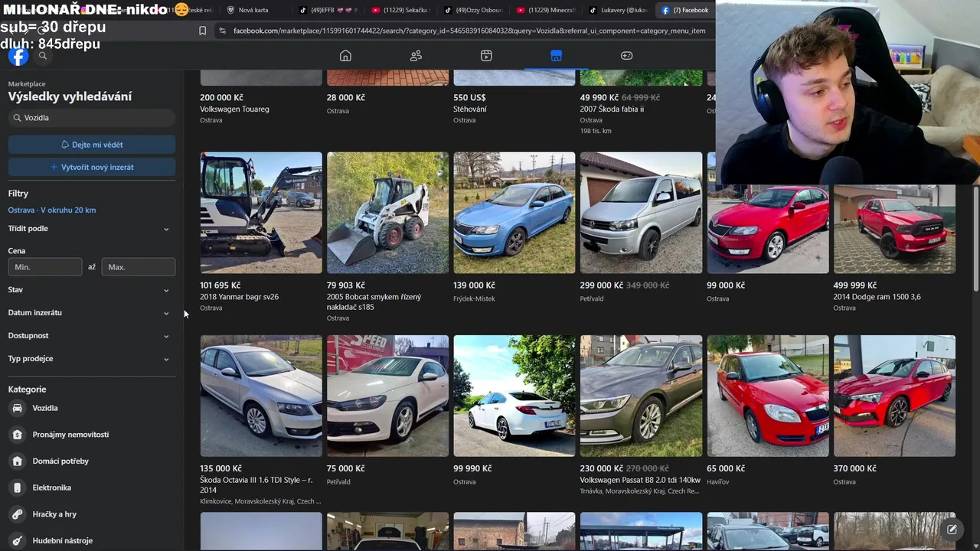This screenshot has width=980, height=551.
Task: Click the Vytvořit nový inzerát button
Action: click(x=92, y=167)
